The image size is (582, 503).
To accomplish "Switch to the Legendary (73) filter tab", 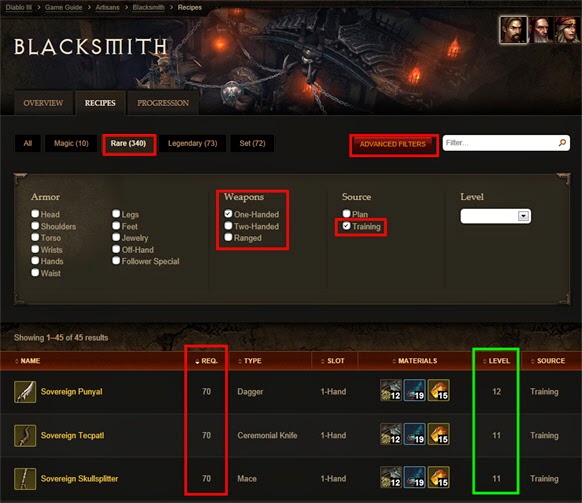I will pyautogui.click(x=192, y=143).
